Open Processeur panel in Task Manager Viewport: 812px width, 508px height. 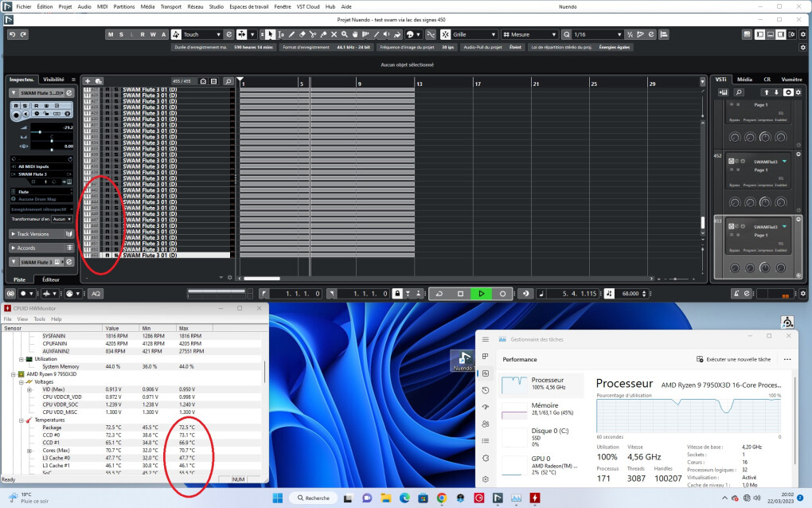541,384
